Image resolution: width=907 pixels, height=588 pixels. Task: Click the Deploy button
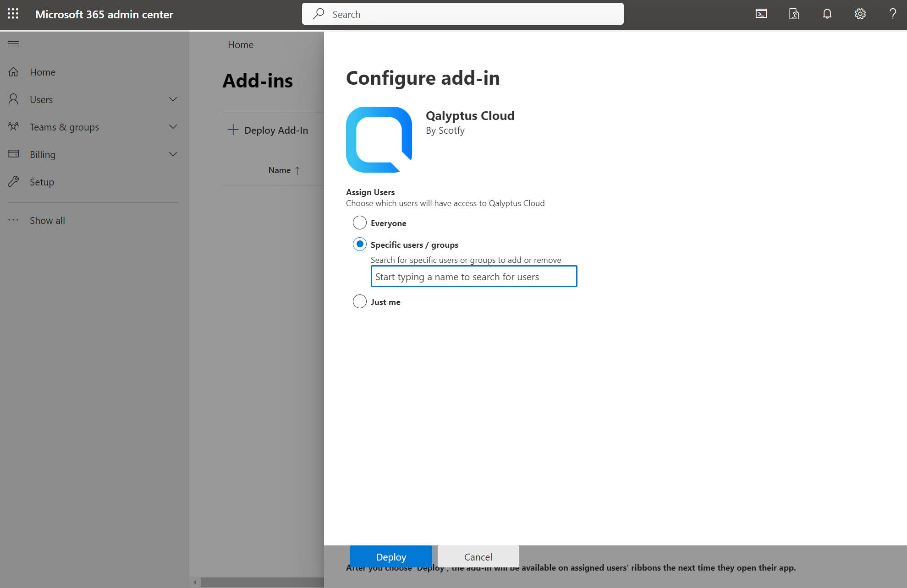(x=391, y=556)
